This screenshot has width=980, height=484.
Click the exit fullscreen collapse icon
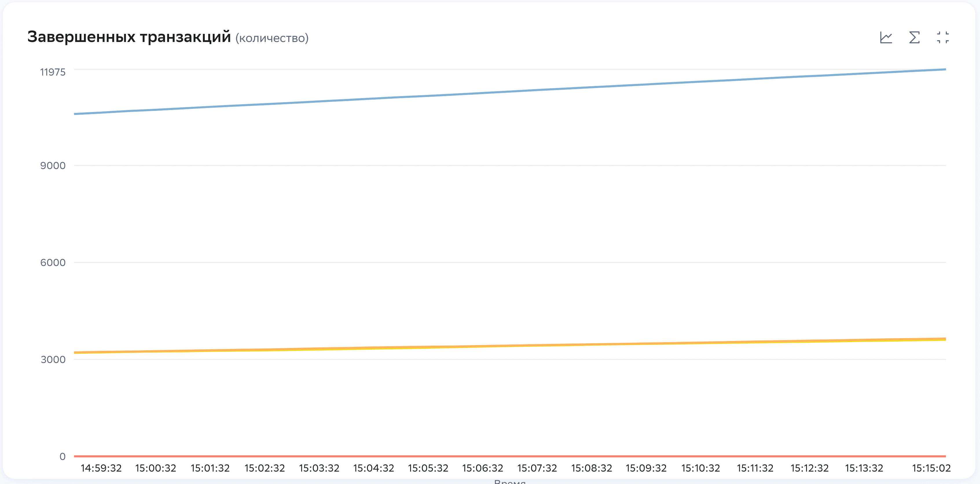(x=943, y=37)
